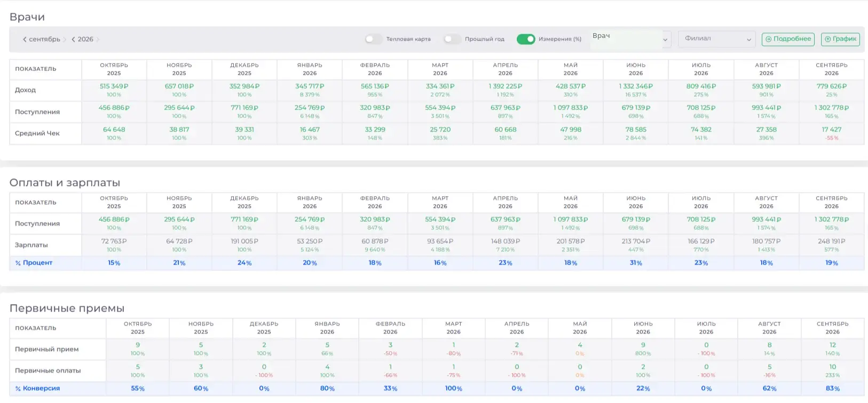Click the Оплаты и зарплаты section heading
Image resolution: width=868 pixels, height=403 pixels.
(65, 183)
